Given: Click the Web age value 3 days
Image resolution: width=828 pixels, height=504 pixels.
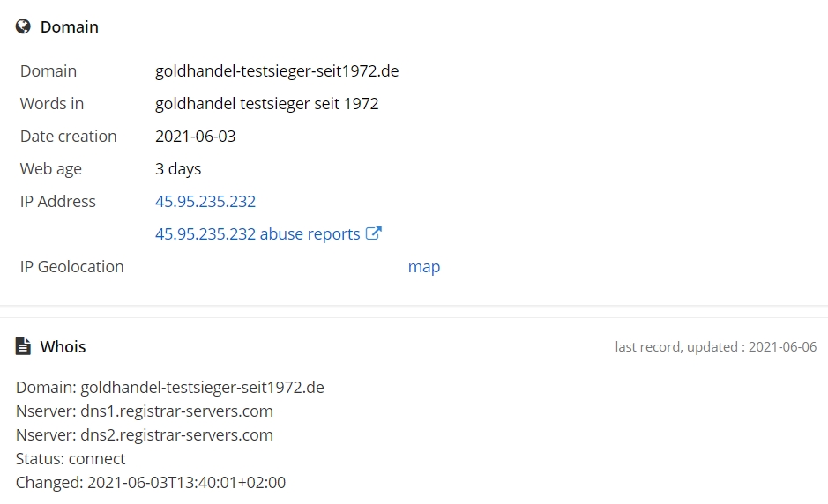Looking at the screenshot, I should 178,169.
